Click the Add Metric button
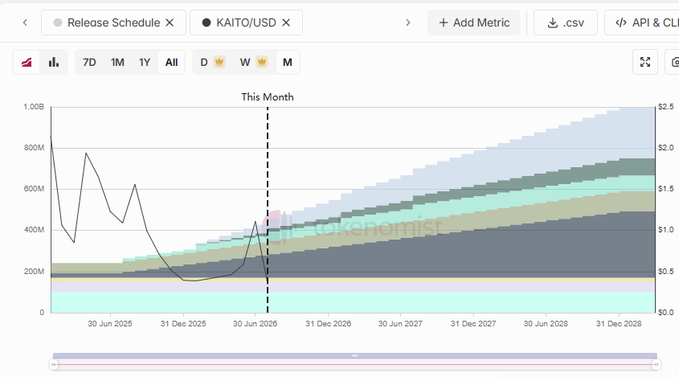This screenshot has height=377, width=679. (474, 23)
